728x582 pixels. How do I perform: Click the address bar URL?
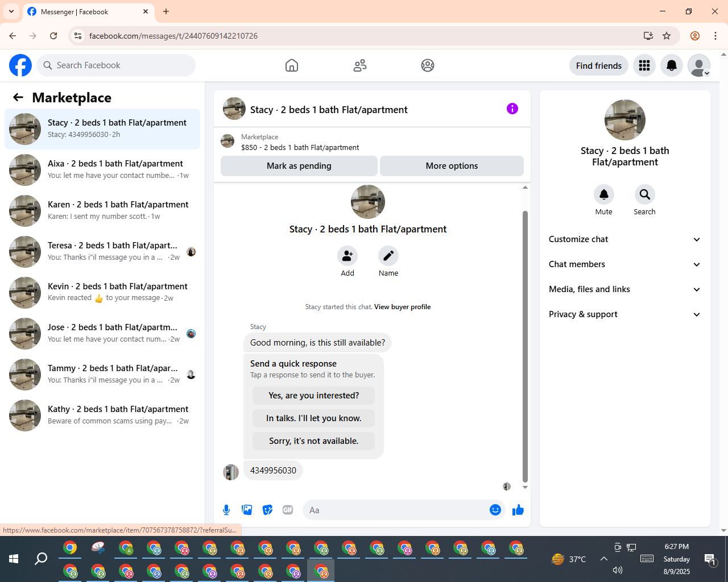[173, 36]
